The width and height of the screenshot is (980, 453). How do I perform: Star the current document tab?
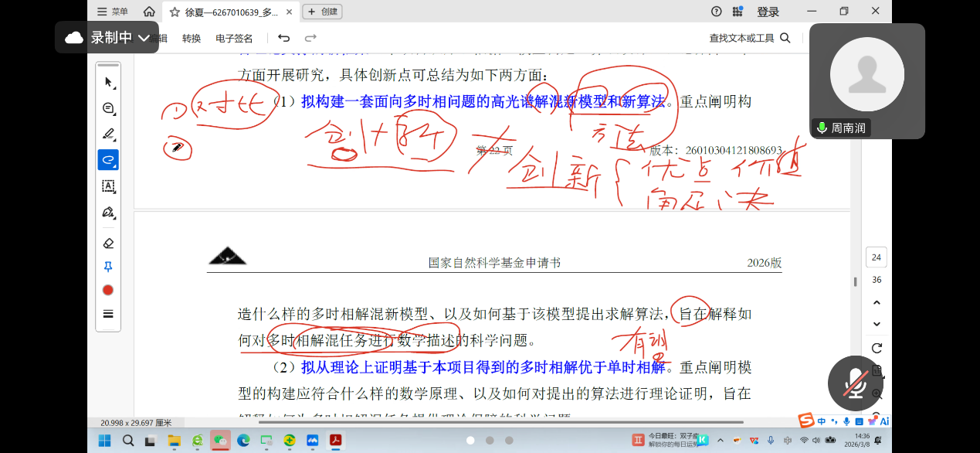click(175, 12)
